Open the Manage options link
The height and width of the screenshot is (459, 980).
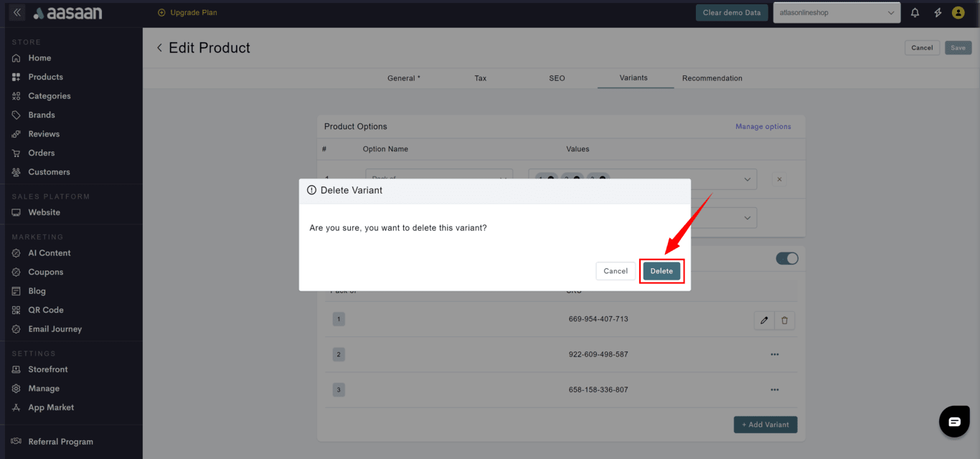tap(763, 127)
